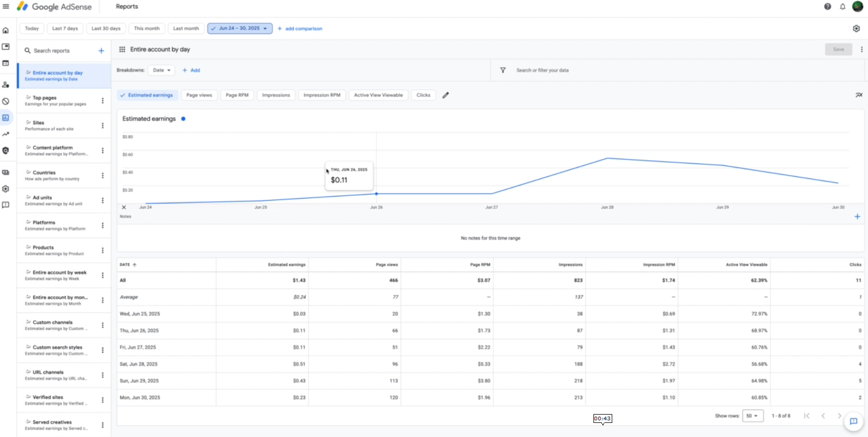Go to Home in left sidebar
Screen dimensions: 868x437
click(x=6, y=30)
